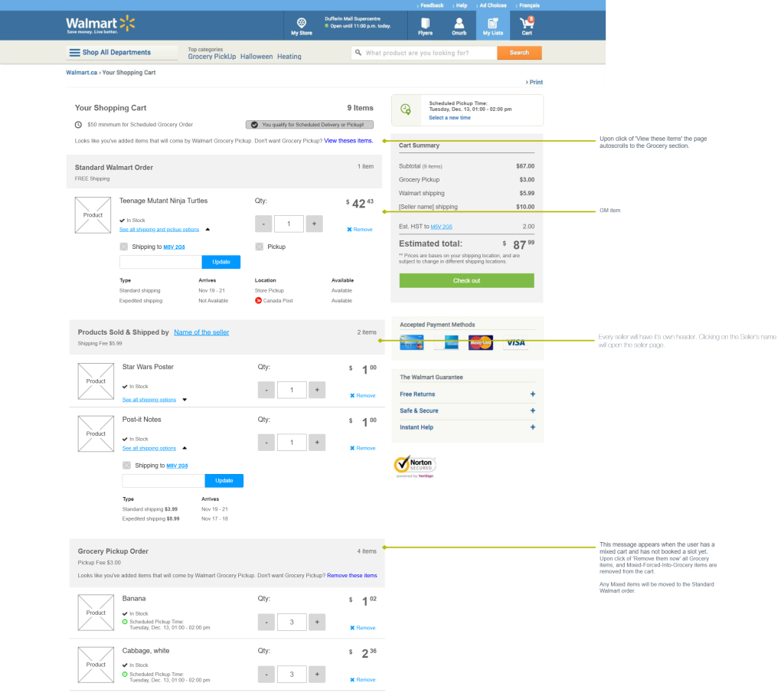The height and width of the screenshot is (693, 784).
Task: Open the My Store icon
Action: coord(302,26)
